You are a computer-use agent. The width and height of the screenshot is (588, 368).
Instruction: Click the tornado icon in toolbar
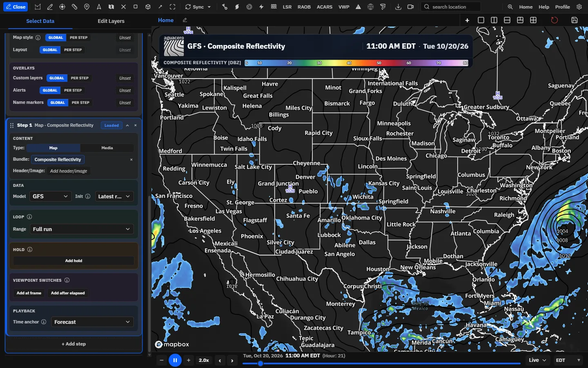pyautogui.click(x=383, y=7)
